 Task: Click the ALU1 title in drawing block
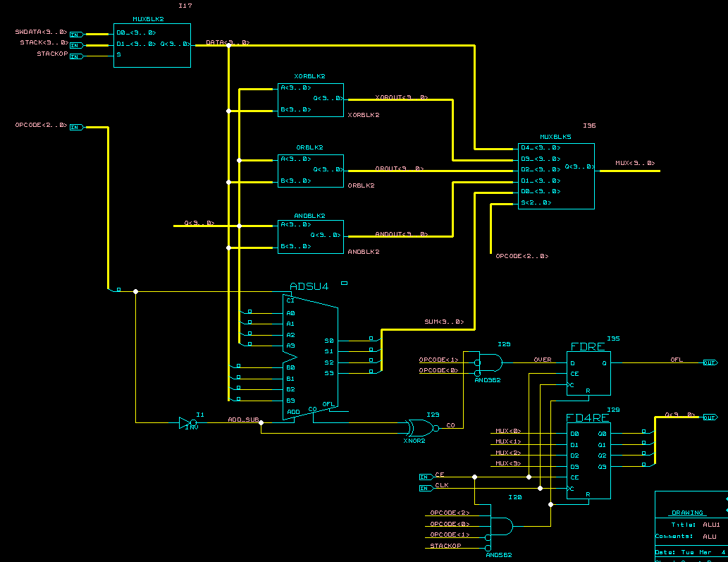(x=711, y=525)
